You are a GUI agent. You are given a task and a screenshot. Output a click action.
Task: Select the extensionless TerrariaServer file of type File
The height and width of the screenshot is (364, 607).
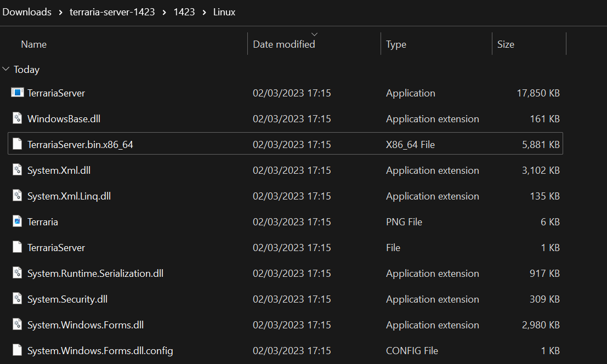[56, 248]
